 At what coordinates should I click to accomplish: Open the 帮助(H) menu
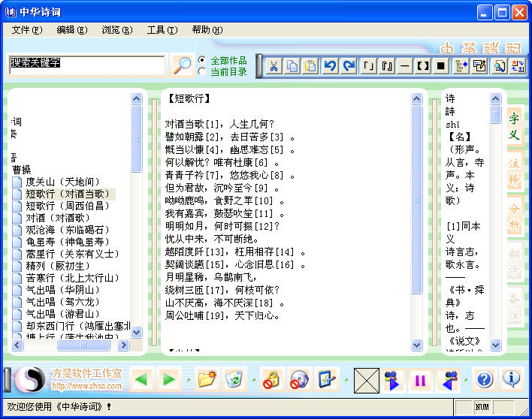[207, 30]
